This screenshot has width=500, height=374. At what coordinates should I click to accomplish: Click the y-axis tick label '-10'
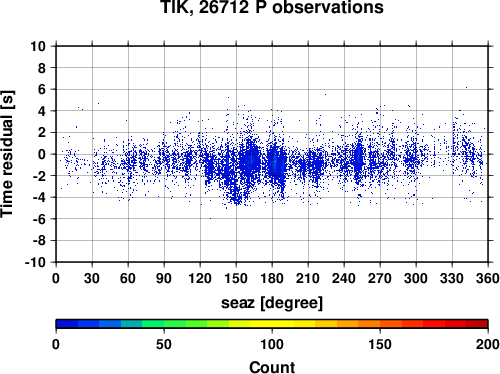(x=36, y=262)
